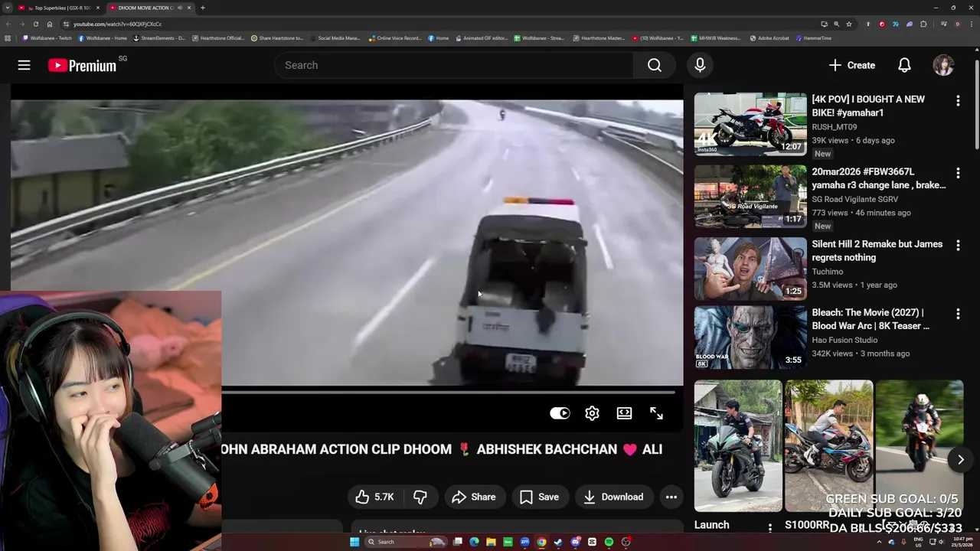Switch player to theater mode

tap(624, 413)
